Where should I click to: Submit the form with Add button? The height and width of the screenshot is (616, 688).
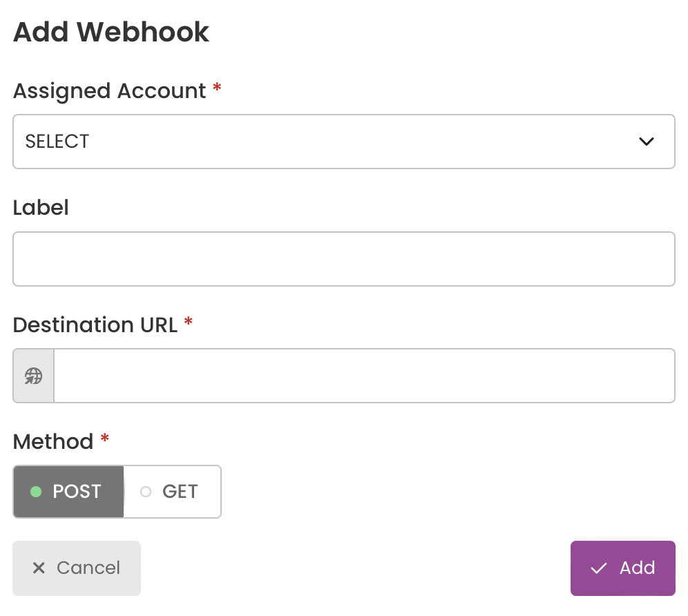point(622,568)
